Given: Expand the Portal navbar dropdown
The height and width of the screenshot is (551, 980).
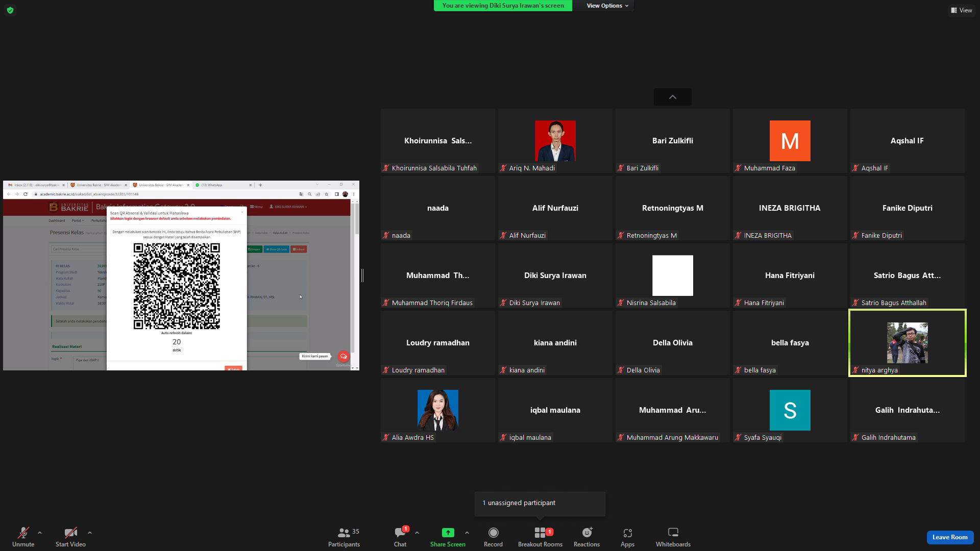Looking at the screenshot, I should [x=78, y=221].
